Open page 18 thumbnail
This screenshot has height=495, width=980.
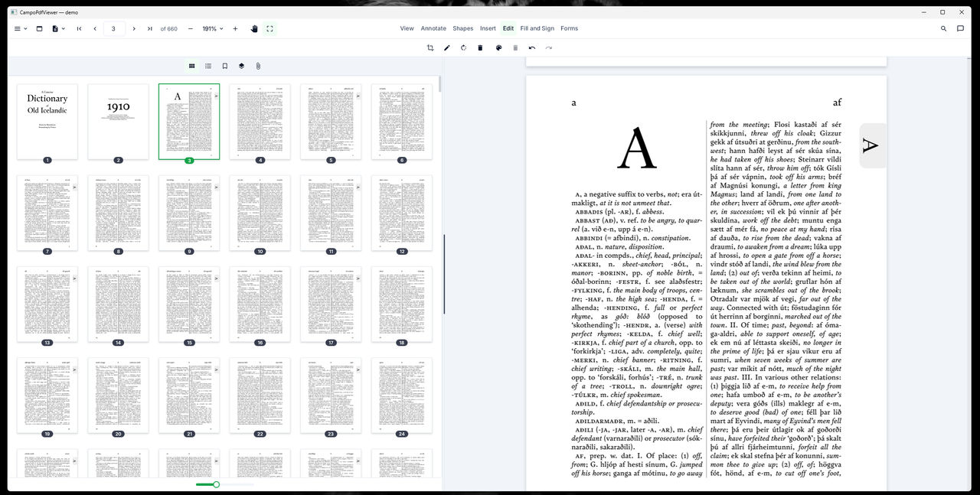pos(402,304)
